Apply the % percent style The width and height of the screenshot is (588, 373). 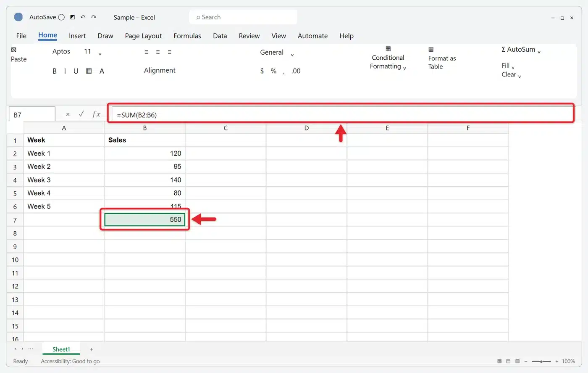coord(273,71)
